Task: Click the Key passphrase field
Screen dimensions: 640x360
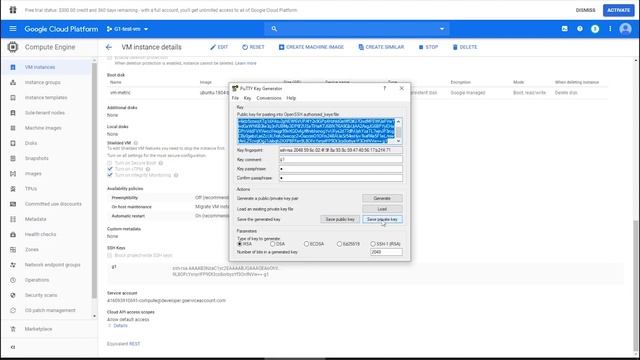Action: coord(341,169)
